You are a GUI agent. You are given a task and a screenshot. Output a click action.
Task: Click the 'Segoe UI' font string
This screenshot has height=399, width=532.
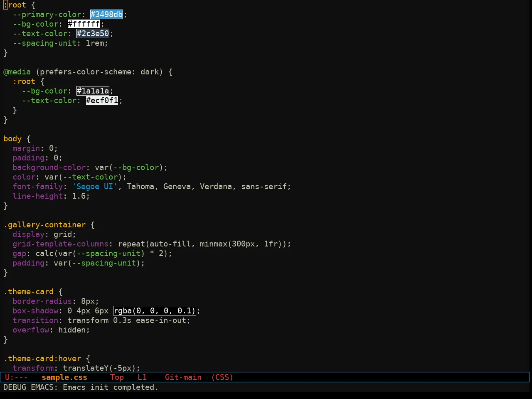click(95, 187)
